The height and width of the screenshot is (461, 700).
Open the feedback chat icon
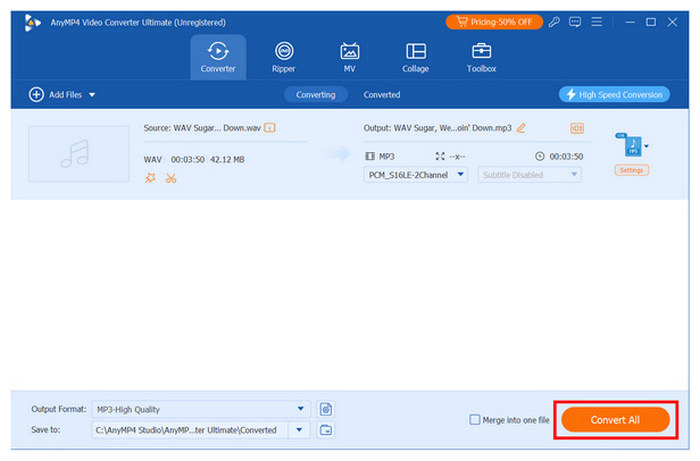[x=575, y=22]
